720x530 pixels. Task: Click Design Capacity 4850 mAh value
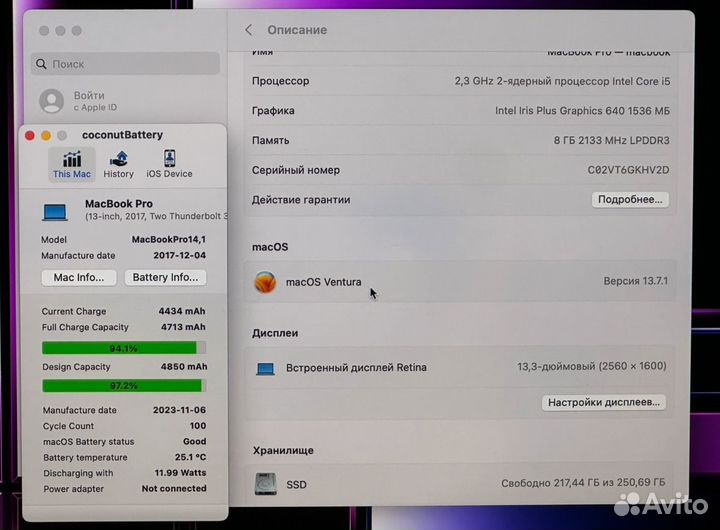[184, 366]
